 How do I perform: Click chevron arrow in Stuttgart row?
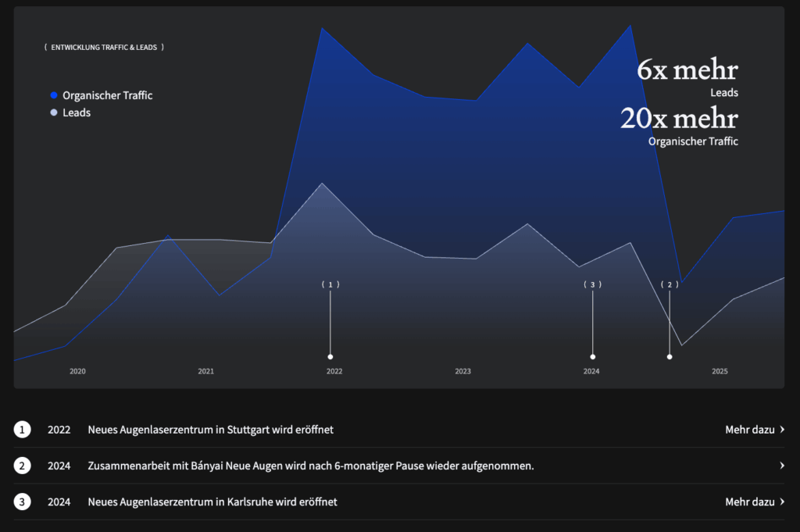click(x=782, y=430)
